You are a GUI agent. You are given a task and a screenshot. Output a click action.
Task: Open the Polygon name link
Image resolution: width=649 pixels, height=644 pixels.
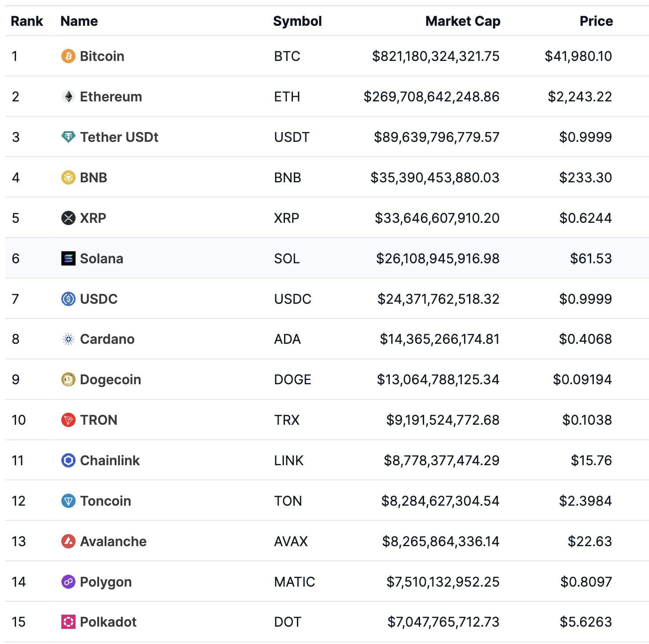pyautogui.click(x=105, y=582)
